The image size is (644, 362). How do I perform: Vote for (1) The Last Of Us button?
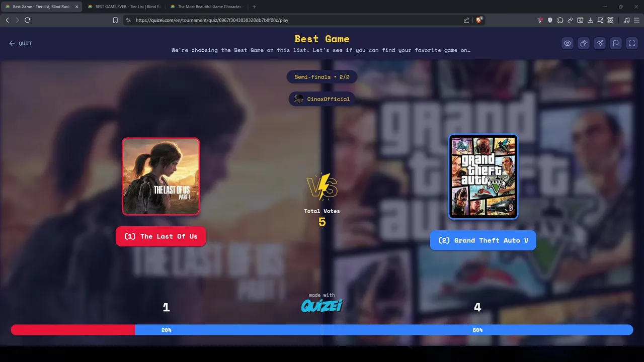161,236
